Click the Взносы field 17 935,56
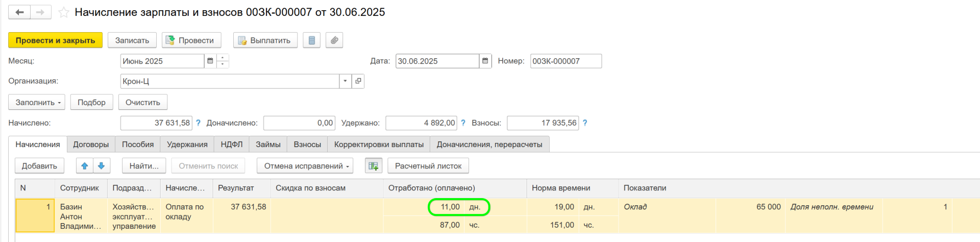 tap(543, 123)
